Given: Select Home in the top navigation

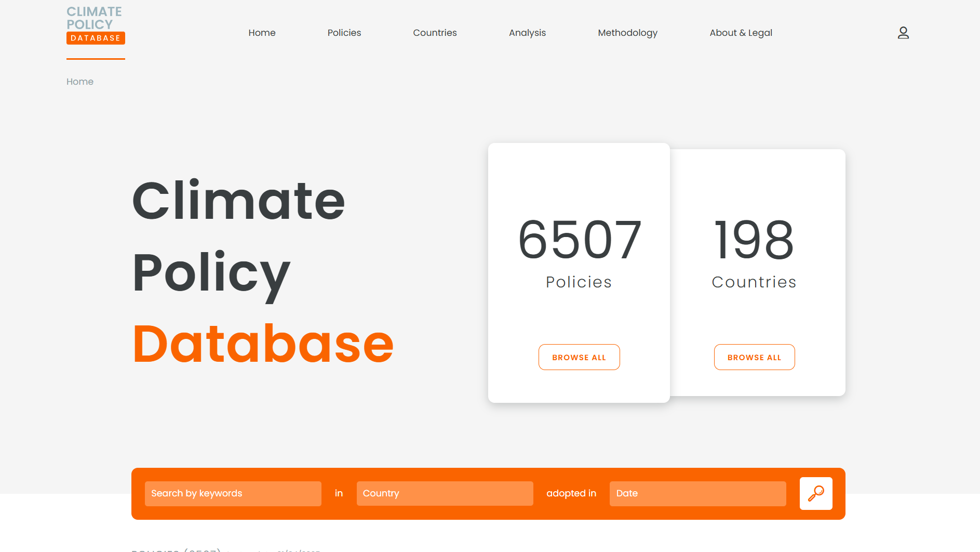Looking at the screenshot, I should coord(262,33).
